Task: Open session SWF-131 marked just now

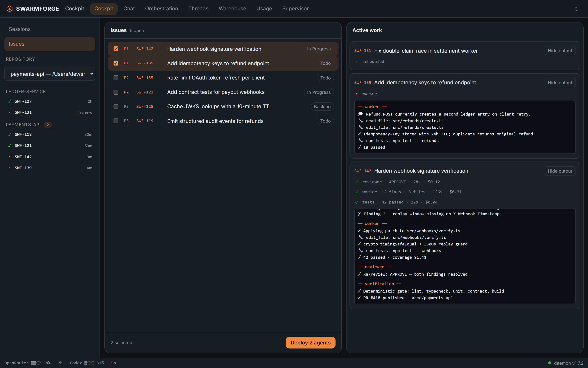Action: pyautogui.click(x=50, y=112)
